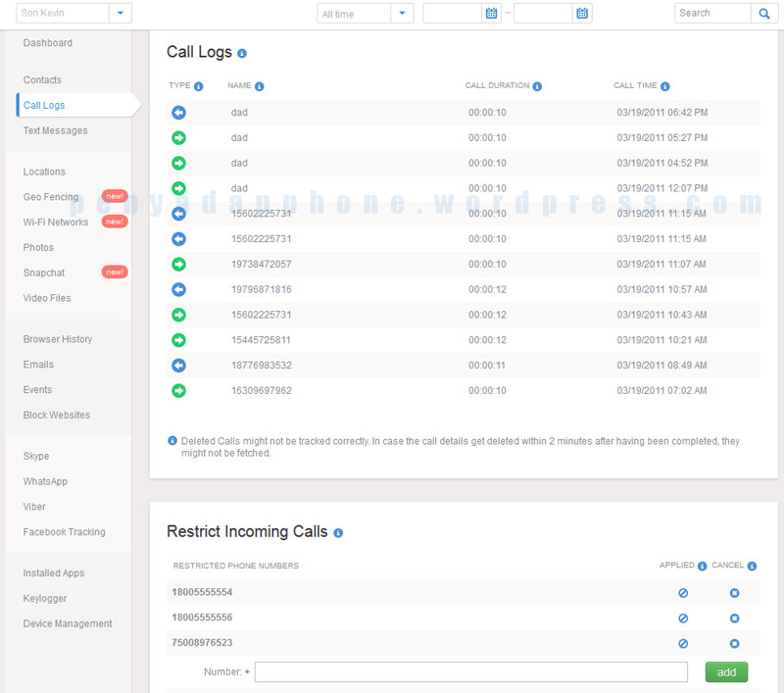Toggle applied restriction for 18005555556

tap(683, 619)
